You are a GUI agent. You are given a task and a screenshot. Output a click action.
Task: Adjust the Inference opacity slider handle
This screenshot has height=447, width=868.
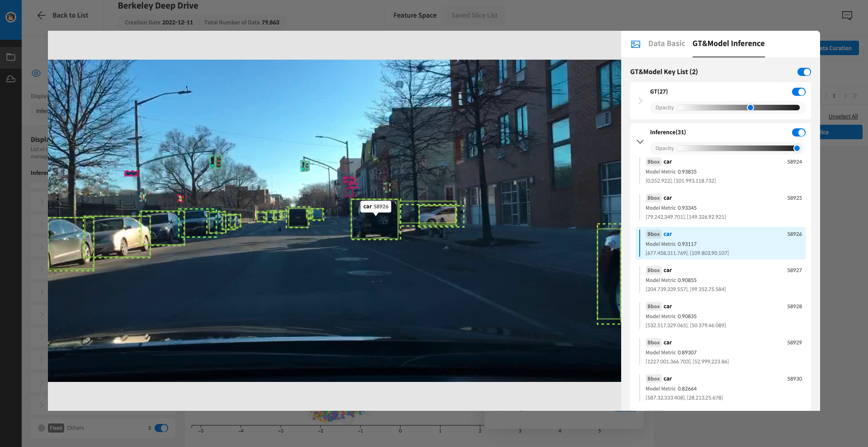tap(797, 148)
